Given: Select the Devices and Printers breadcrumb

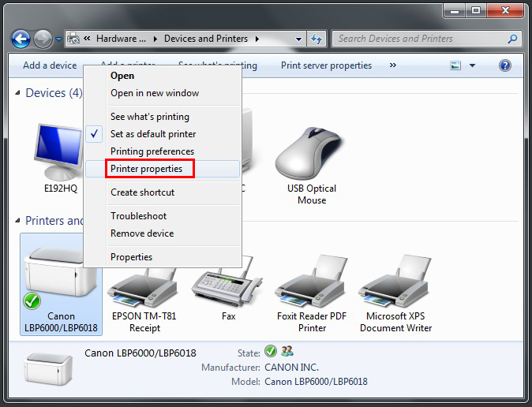Looking at the screenshot, I should coord(206,39).
